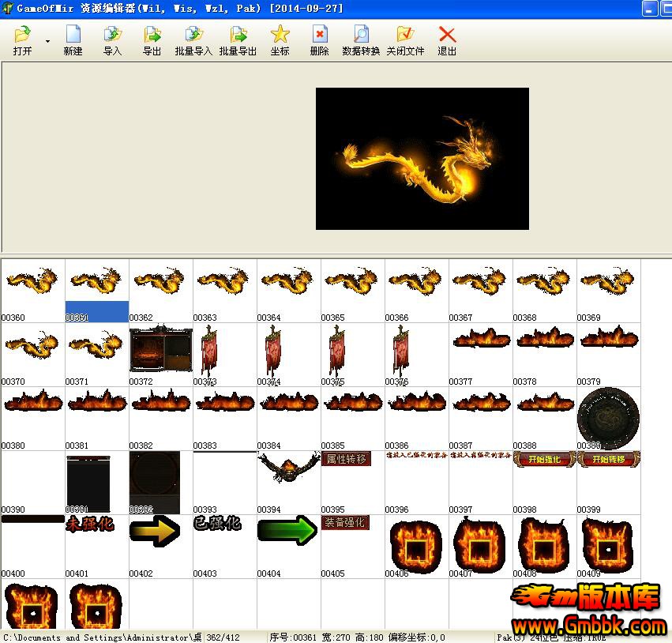Select the red banner thumbnail 00373
This screenshot has height=643, width=672.
209,352
